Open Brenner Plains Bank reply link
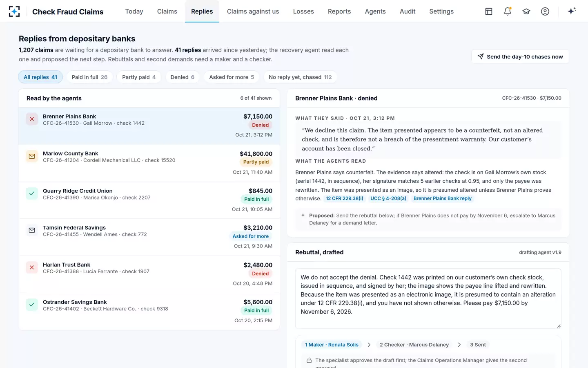 coord(442,198)
